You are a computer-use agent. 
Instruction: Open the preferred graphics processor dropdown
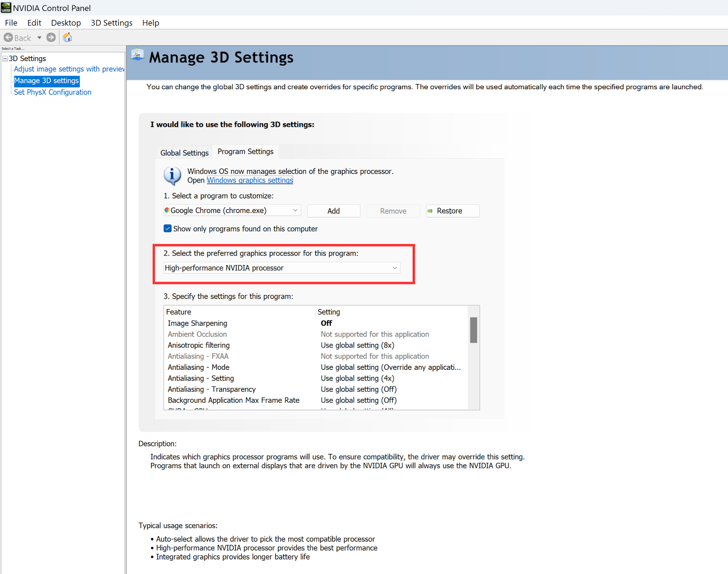click(282, 268)
